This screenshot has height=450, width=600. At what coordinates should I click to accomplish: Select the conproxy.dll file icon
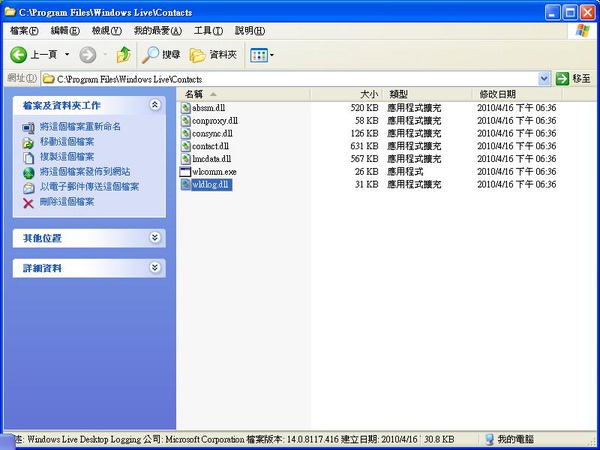pyautogui.click(x=186, y=121)
